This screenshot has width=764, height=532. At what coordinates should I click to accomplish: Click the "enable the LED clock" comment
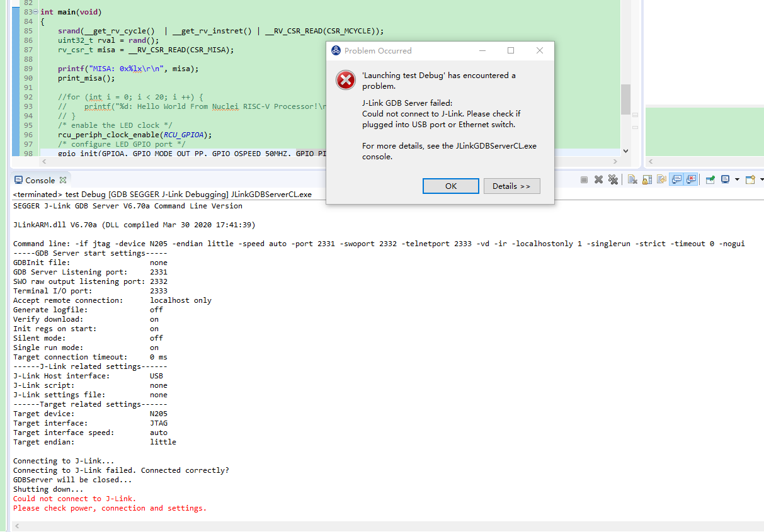[x=115, y=125]
